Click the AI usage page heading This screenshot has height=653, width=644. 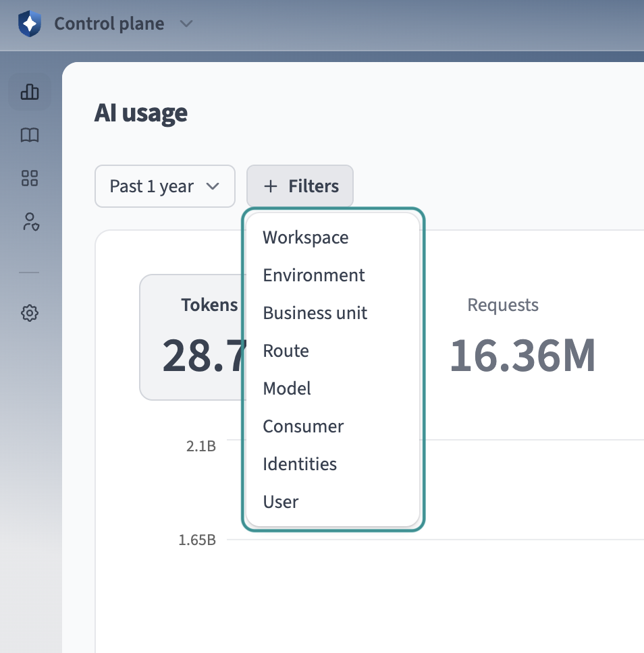click(141, 113)
